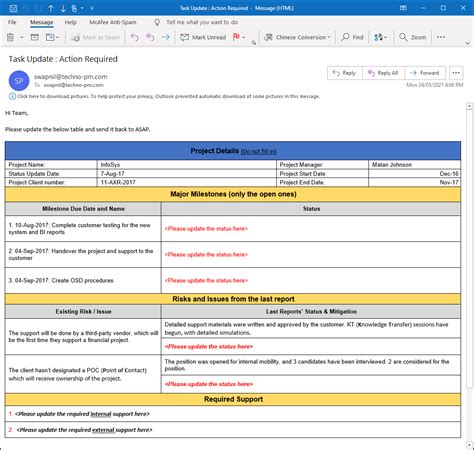Screen dimensions: 474x450
Task: Click the Zoom magnifier button
Action: pyautogui.click(x=413, y=37)
